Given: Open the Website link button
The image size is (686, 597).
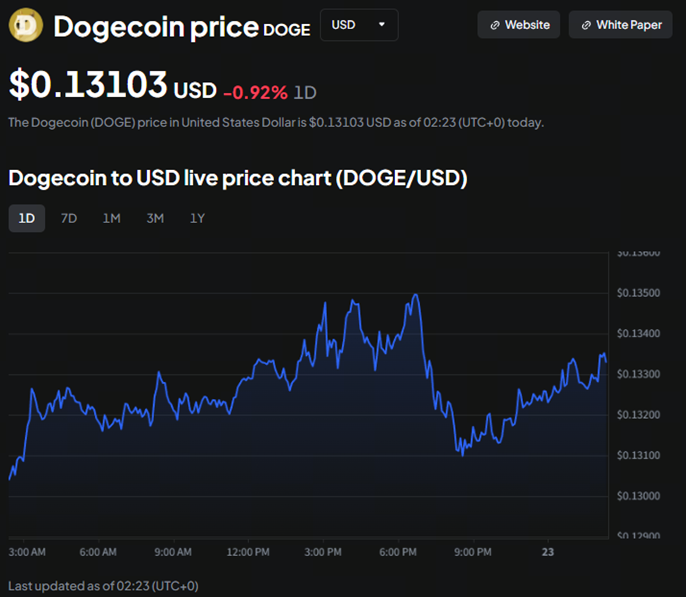Looking at the screenshot, I should [518, 25].
